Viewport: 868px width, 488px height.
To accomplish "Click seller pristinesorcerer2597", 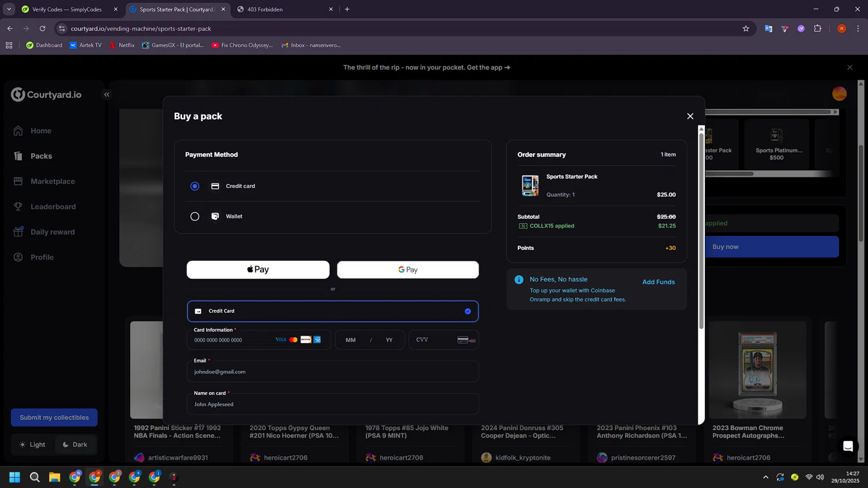I will point(643,457).
